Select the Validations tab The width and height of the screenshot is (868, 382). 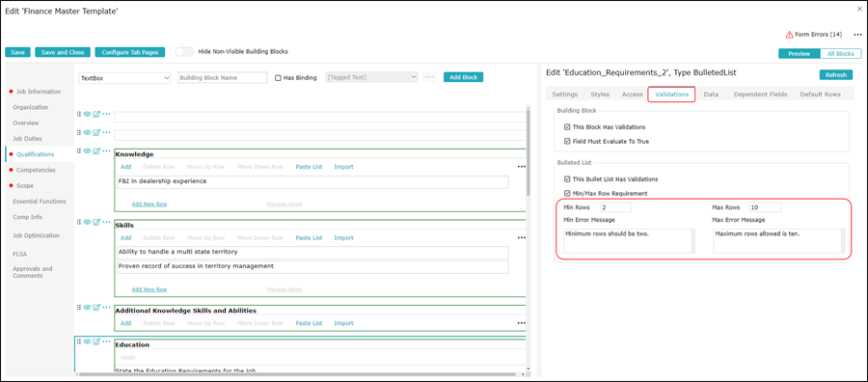pos(671,95)
